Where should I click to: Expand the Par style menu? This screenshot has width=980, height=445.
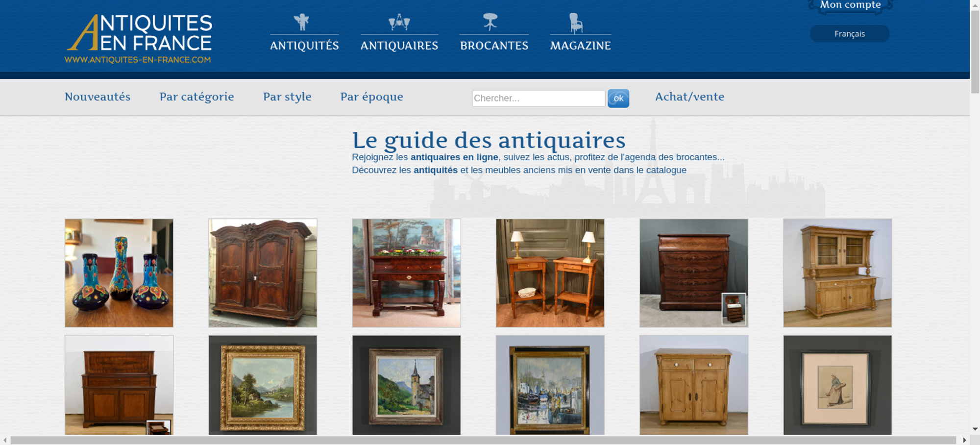tap(287, 97)
